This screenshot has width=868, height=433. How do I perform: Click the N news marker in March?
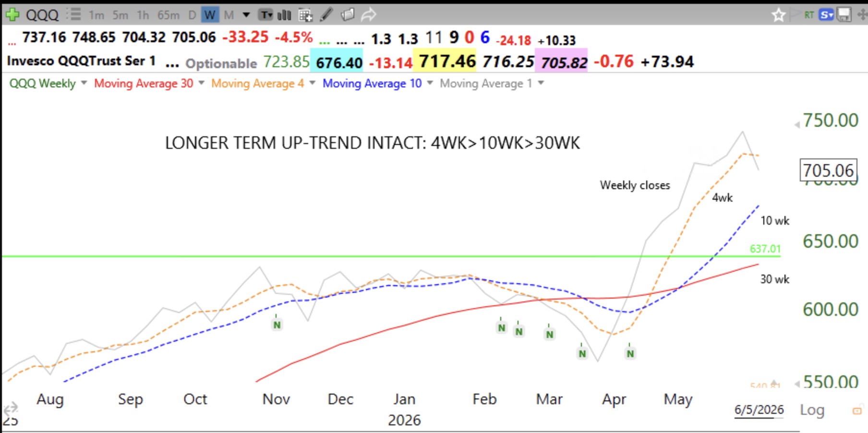coord(550,334)
